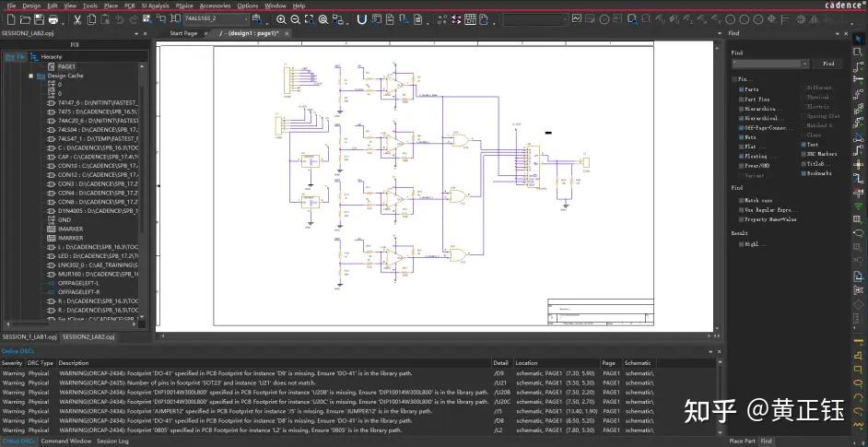Screen dimensions: 868x447
Task: Enable the Power/GND checkbox
Action: [x=741, y=166]
